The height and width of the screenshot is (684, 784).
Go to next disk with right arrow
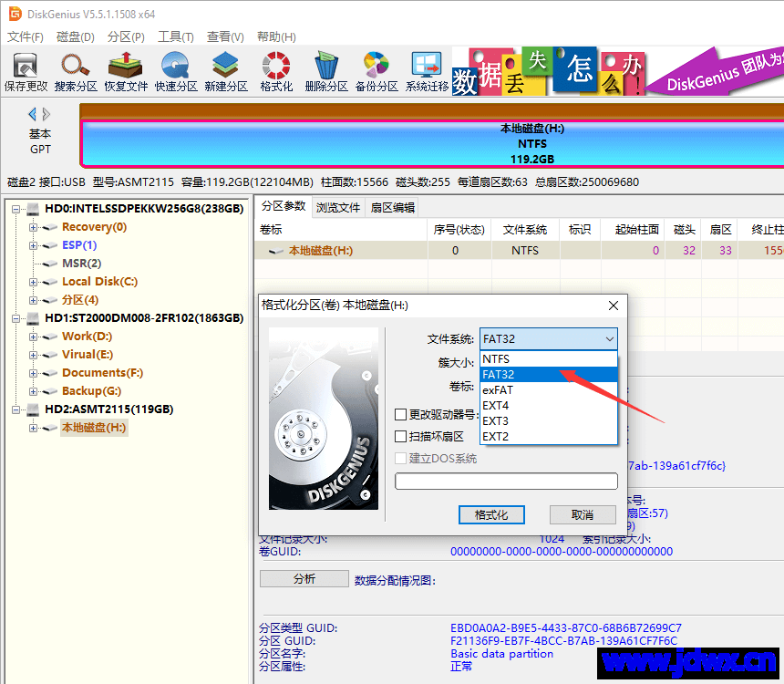pyautogui.click(x=46, y=115)
